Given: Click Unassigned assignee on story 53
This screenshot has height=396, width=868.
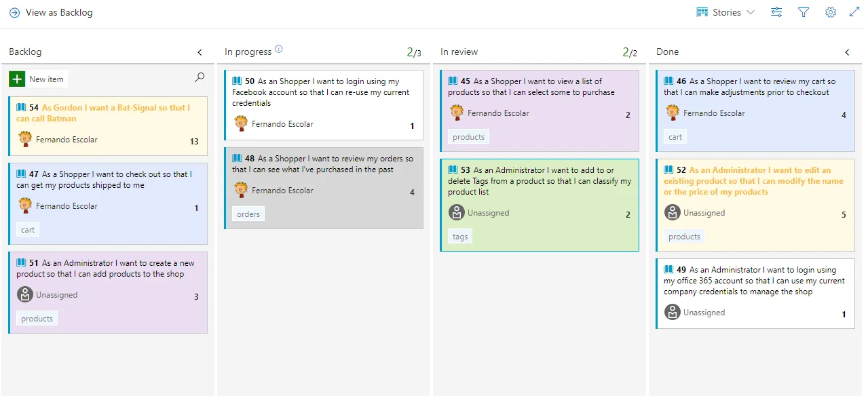Looking at the screenshot, I should [488, 213].
